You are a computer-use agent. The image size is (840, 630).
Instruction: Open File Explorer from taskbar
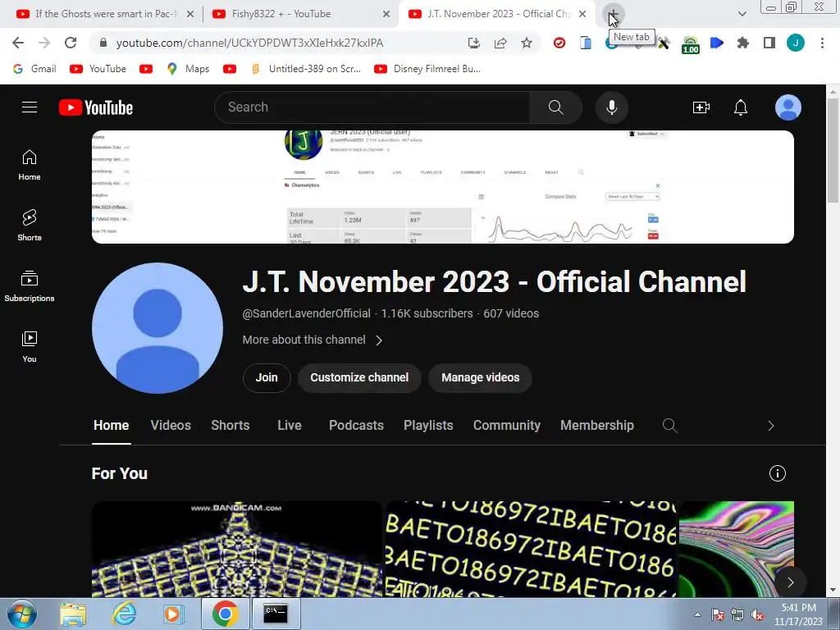(x=73, y=614)
